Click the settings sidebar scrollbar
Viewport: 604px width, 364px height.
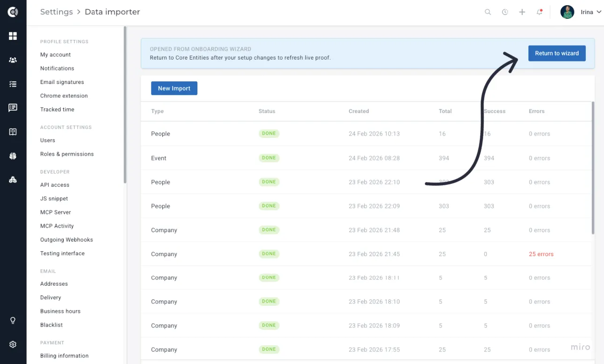coord(125,104)
